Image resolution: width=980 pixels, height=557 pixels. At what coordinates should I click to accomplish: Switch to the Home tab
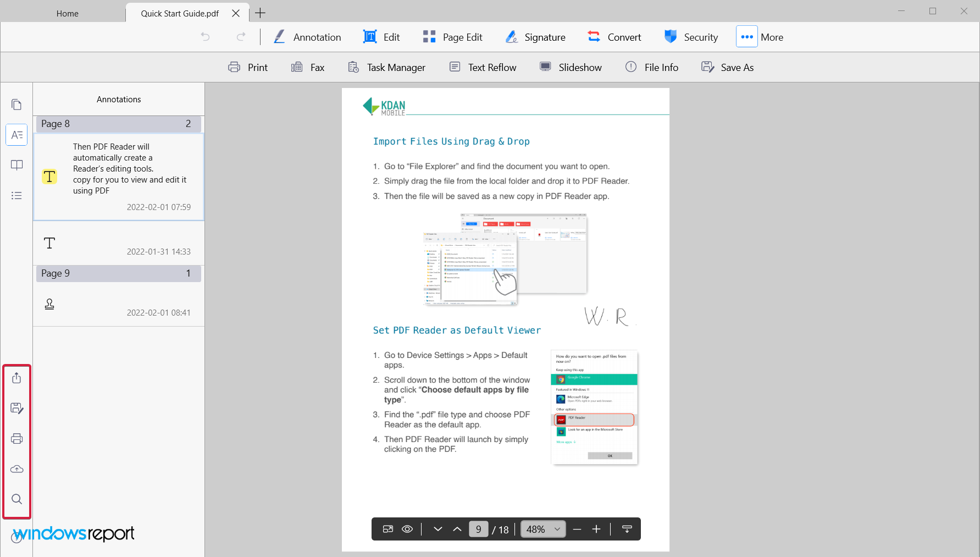click(68, 13)
